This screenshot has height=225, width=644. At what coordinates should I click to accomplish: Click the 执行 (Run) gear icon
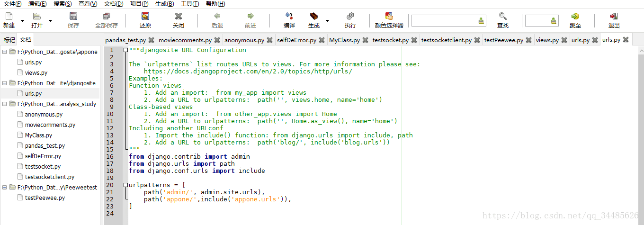click(x=350, y=17)
